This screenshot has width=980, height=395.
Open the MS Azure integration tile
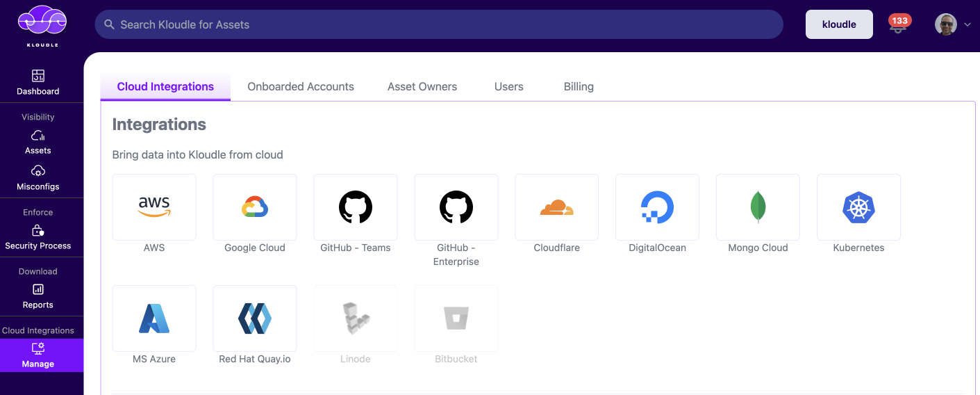click(154, 319)
